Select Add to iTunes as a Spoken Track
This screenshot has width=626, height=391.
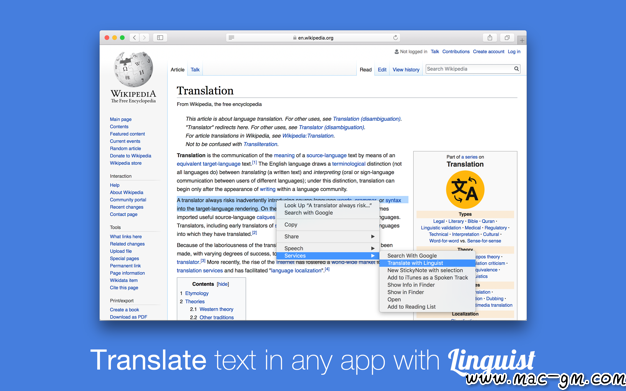(x=427, y=278)
